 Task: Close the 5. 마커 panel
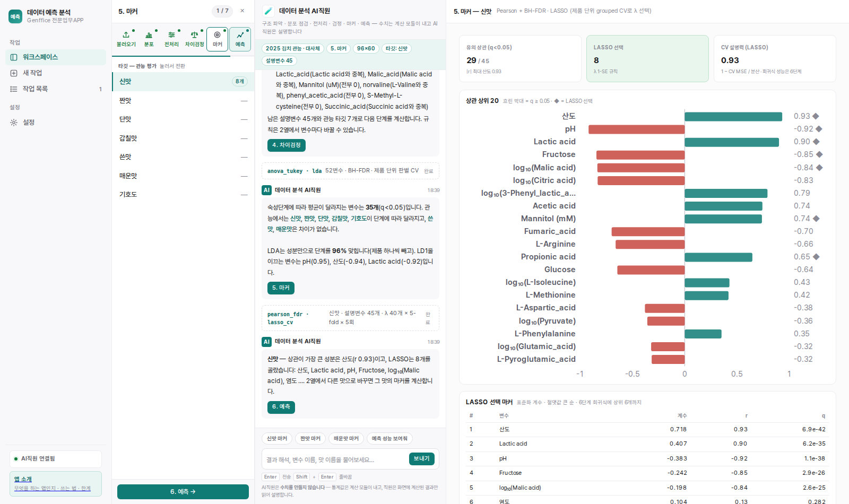point(242,11)
